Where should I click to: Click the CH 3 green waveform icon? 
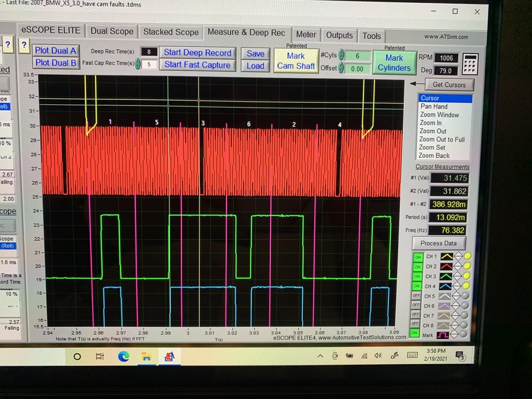coord(446,277)
